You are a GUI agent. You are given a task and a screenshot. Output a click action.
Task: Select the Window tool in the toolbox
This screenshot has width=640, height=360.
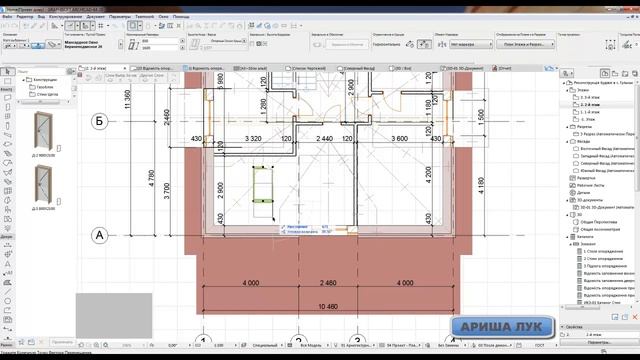coord(7,116)
